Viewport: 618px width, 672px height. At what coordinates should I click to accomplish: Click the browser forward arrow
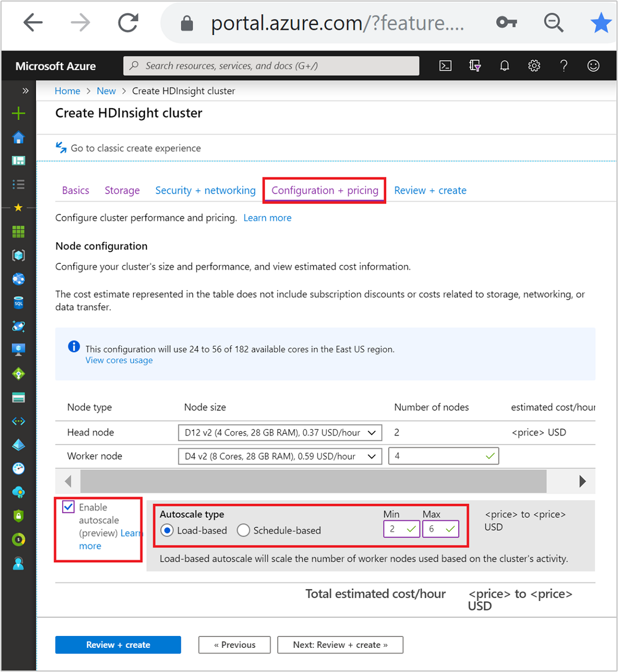pyautogui.click(x=80, y=23)
